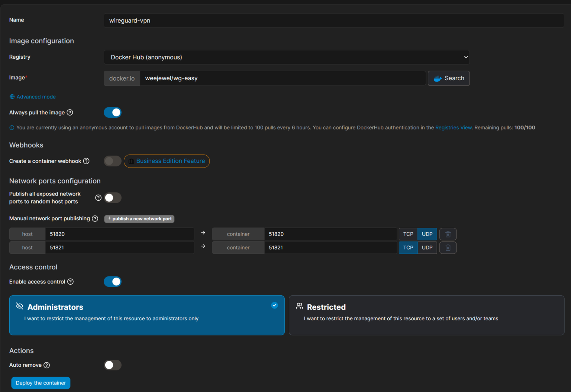Click the briefcase icon in Business Edition Feature badge

(131, 161)
